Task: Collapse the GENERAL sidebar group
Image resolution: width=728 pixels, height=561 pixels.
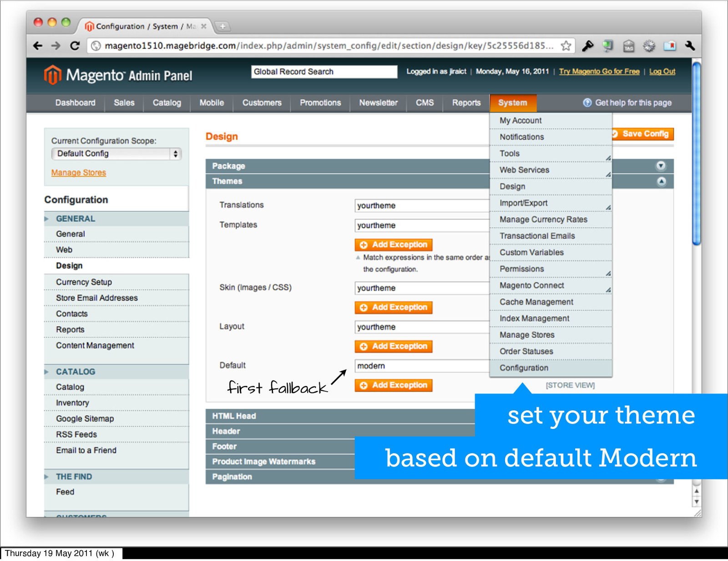Action: tap(116, 219)
